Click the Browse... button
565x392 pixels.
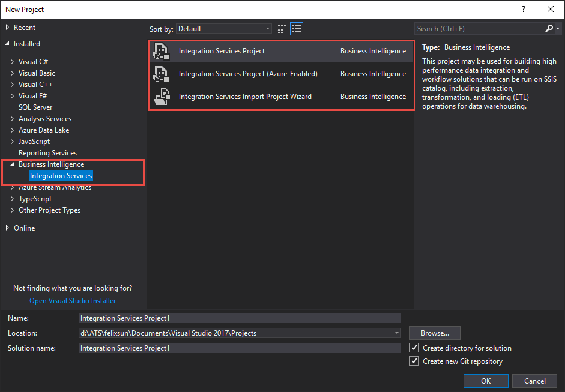(435, 333)
